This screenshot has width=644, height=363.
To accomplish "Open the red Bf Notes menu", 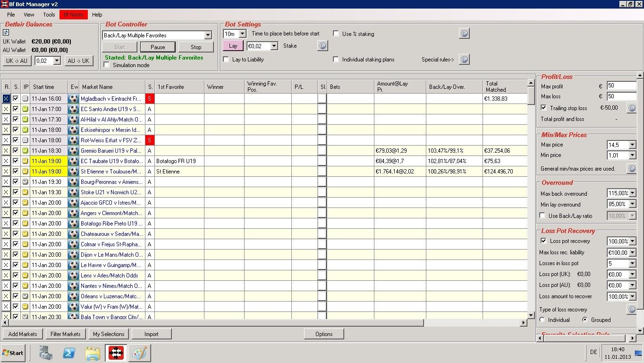I will (74, 15).
